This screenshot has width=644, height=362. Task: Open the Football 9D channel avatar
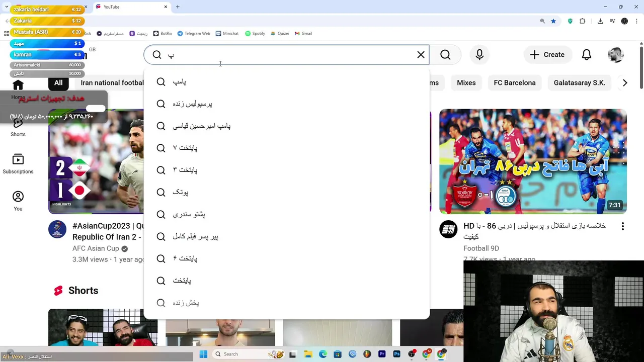[x=448, y=229]
